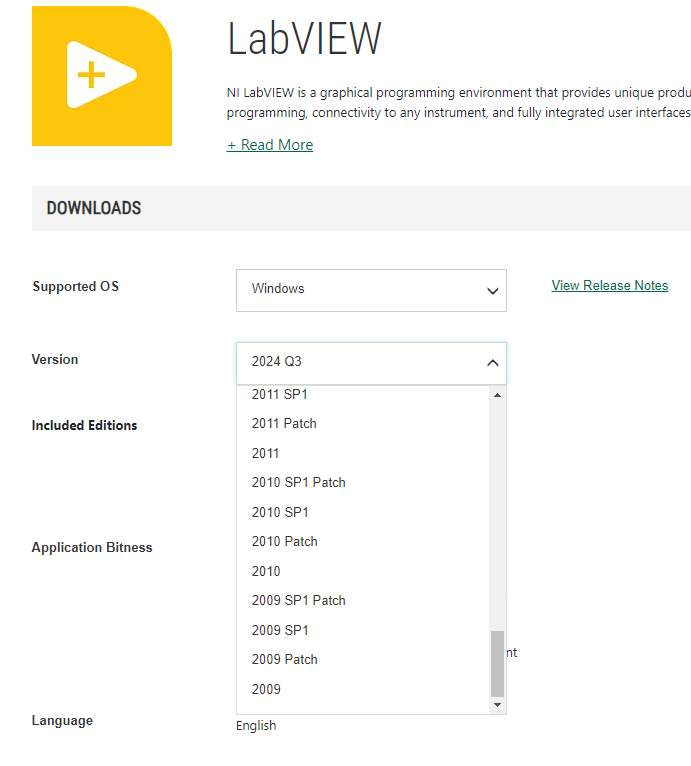
Task: Click the LabVIEW yellow logo icon
Action: tap(102, 76)
